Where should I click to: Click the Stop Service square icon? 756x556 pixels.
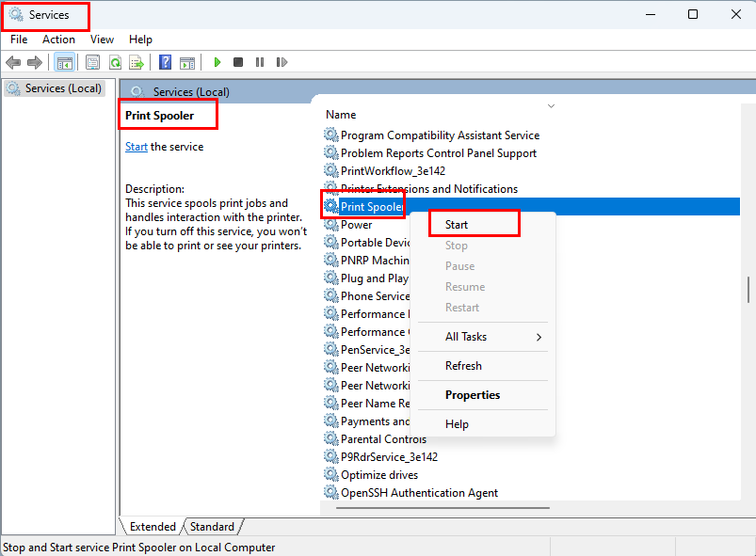237,62
